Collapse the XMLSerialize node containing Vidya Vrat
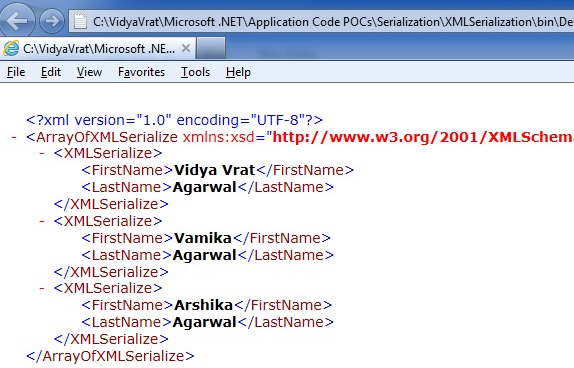574x368 pixels. point(42,153)
